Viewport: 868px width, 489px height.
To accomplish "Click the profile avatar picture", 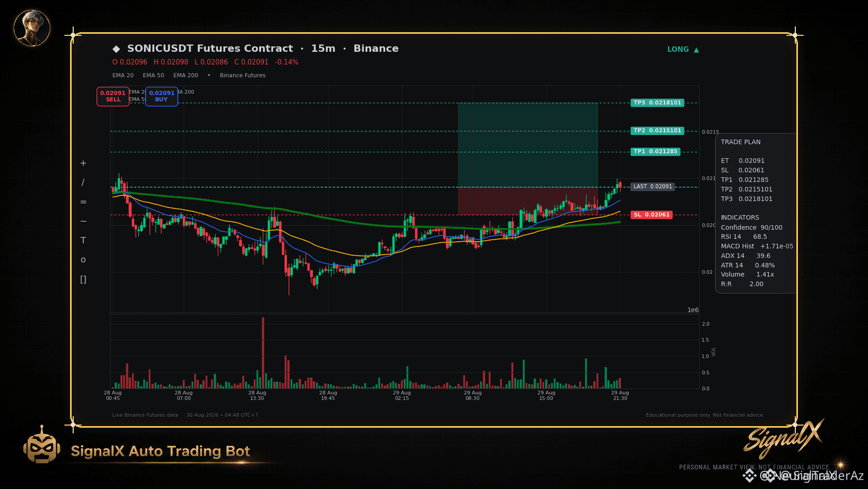I will (32, 28).
